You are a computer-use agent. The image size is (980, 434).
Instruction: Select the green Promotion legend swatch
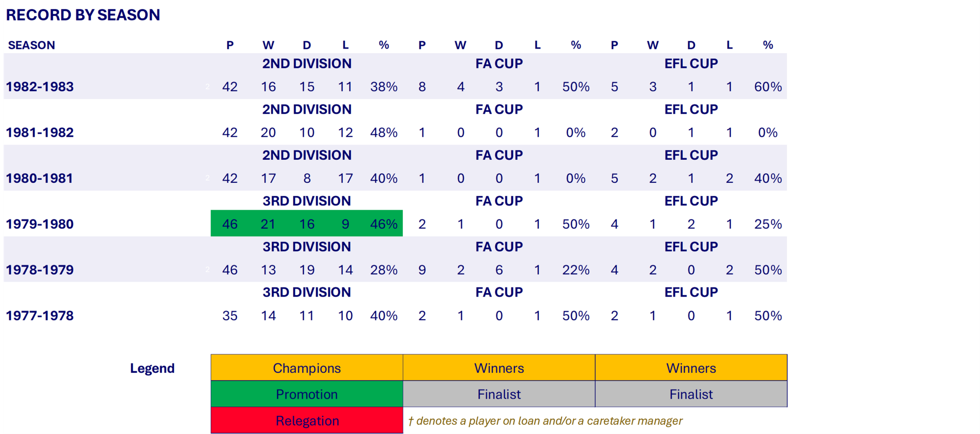306,394
